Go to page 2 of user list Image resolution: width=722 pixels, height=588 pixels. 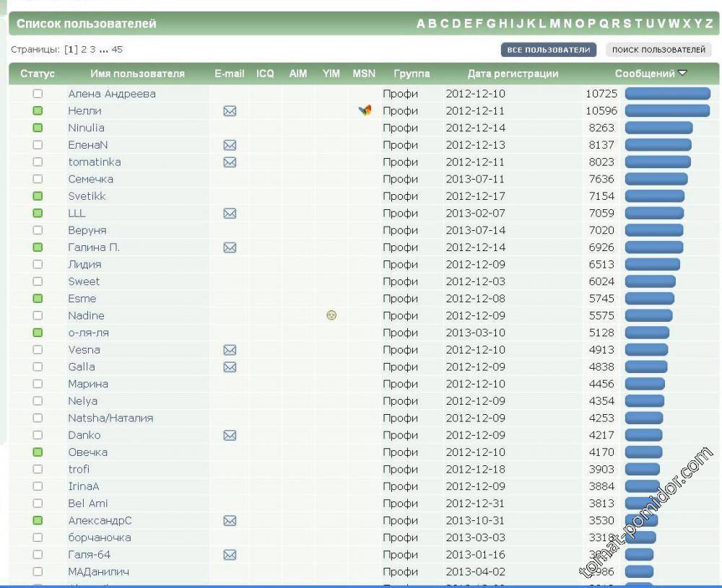[84, 50]
